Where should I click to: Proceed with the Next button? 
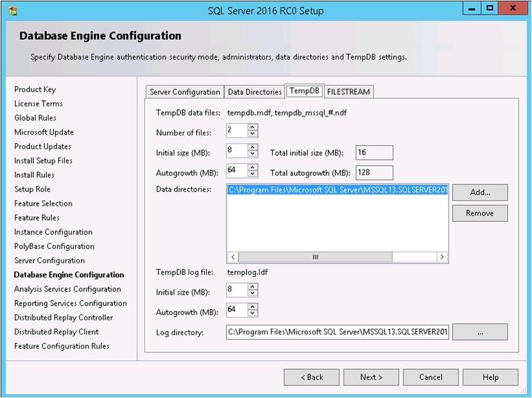coord(371,377)
